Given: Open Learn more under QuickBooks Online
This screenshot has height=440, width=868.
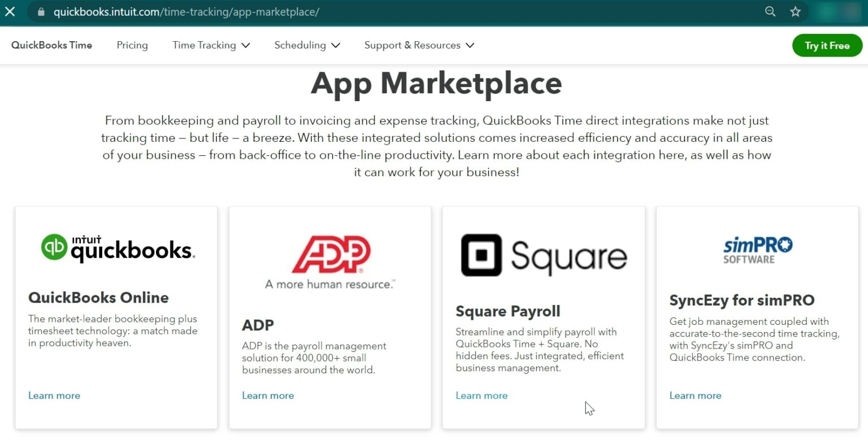Looking at the screenshot, I should [x=54, y=395].
